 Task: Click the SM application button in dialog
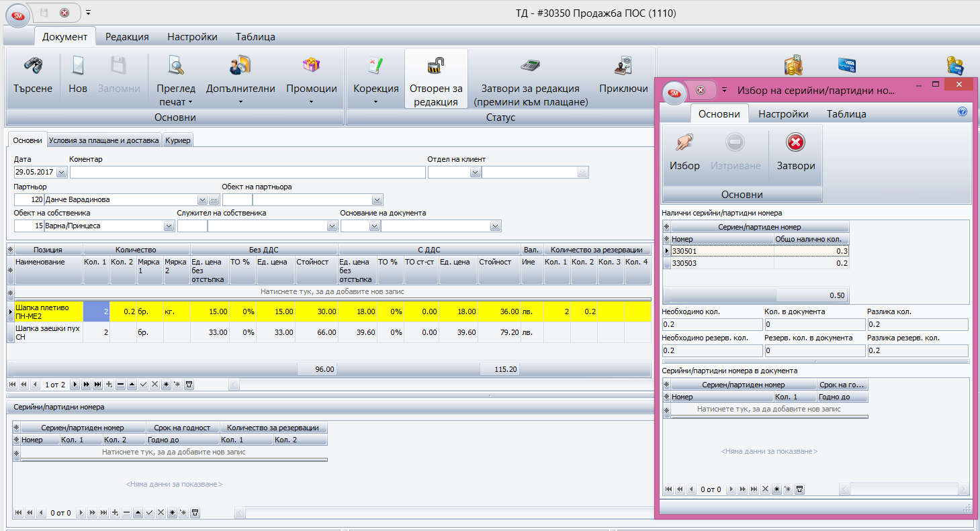[x=674, y=93]
